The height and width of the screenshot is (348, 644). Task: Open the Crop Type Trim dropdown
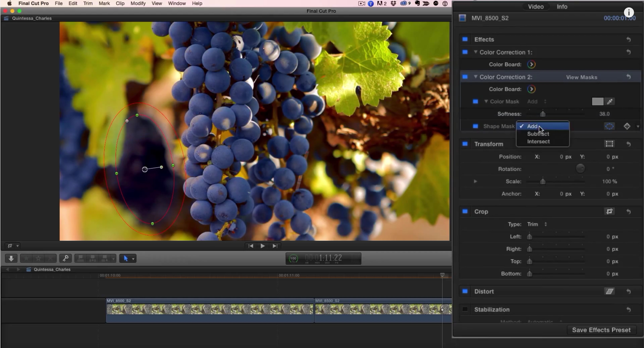(x=537, y=224)
